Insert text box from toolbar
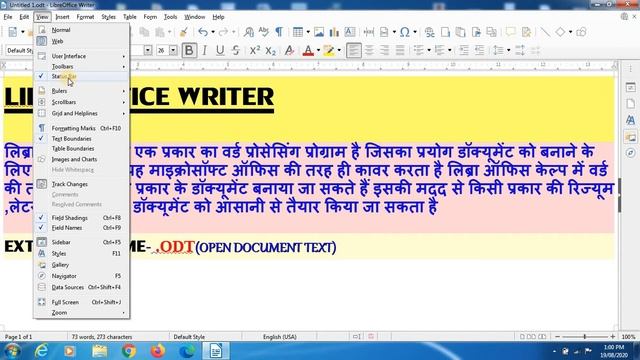Image resolution: width=640 pixels, height=360 pixels. tap(350, 32)
